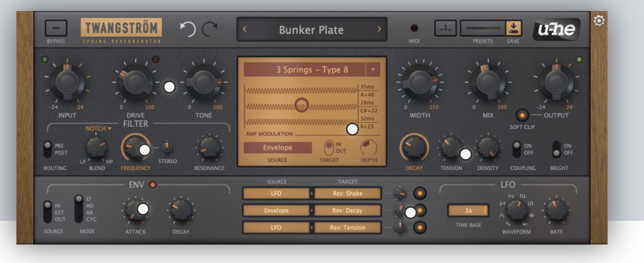Click the Tone knob
The height and width of the screenshot is (263, 644).
204,82
